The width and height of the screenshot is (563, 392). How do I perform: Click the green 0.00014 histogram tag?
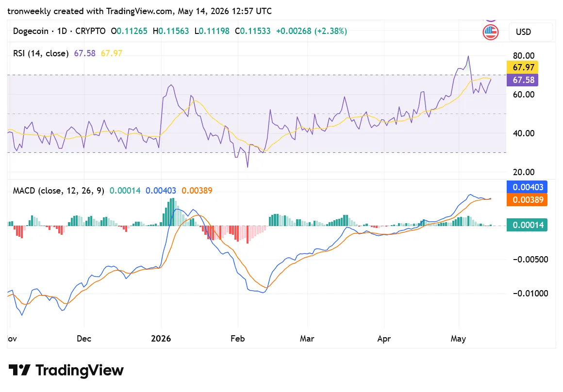coord(527,225)
